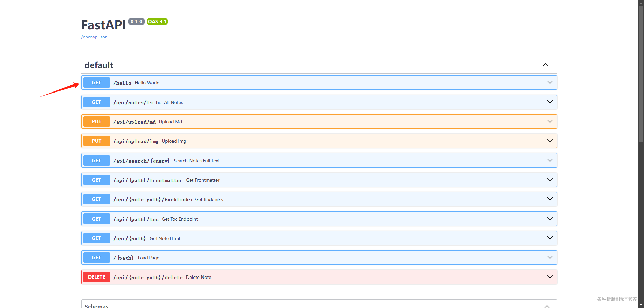Click the /api/{note_path}/backlinks path
The width and height of the screenshot is (644, 308).
coord(153,200)
